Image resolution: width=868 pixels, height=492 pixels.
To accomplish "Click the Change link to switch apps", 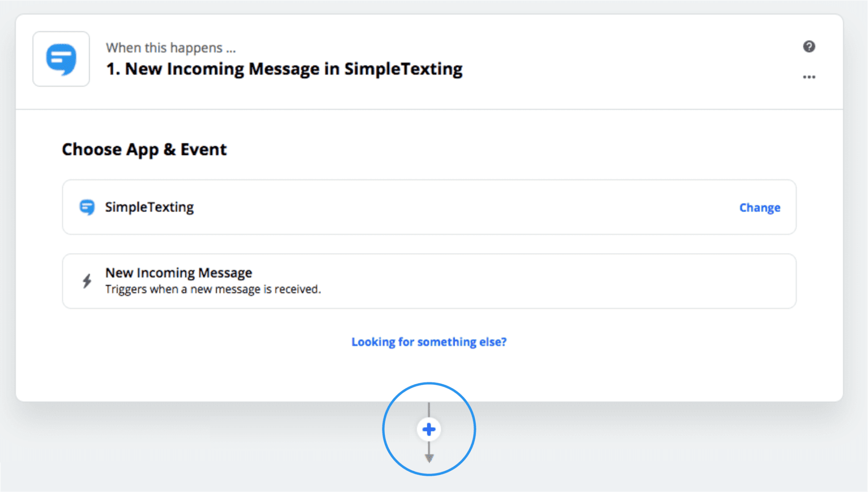I will click(759, 207).
